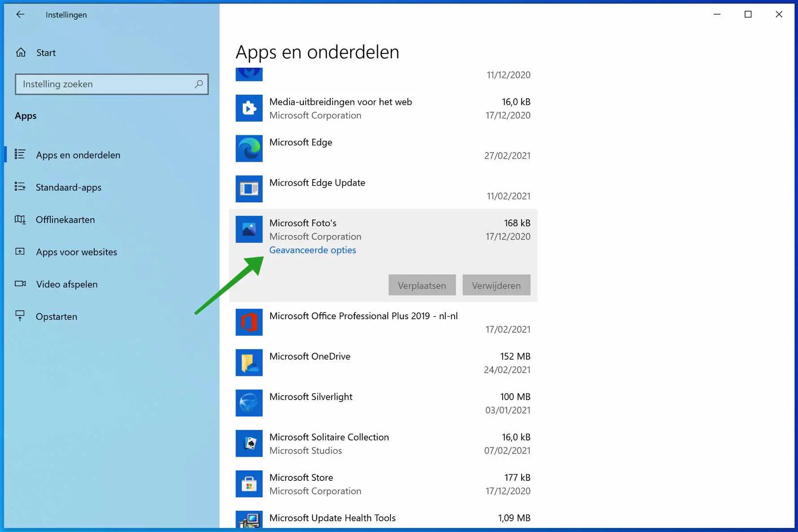The width and height of the screenshot is (798, 532).
Task: Click the 177 kB size for Store
Action: 517,478
